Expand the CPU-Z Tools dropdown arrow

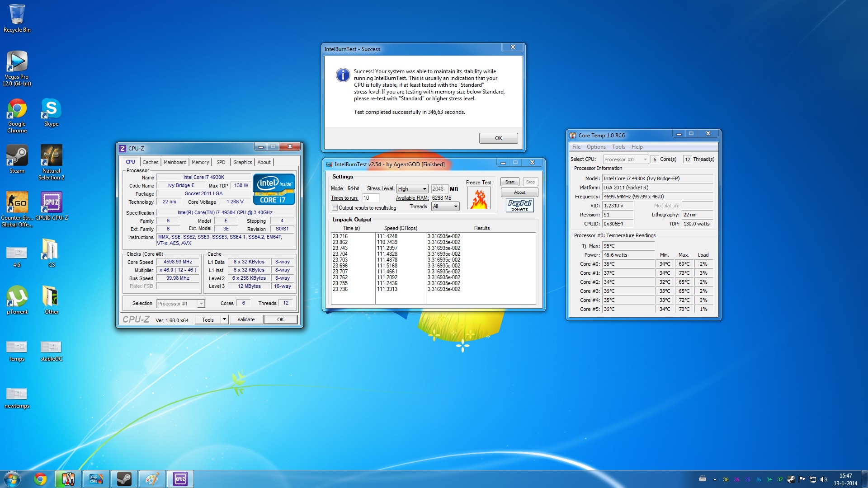point(224,319)
